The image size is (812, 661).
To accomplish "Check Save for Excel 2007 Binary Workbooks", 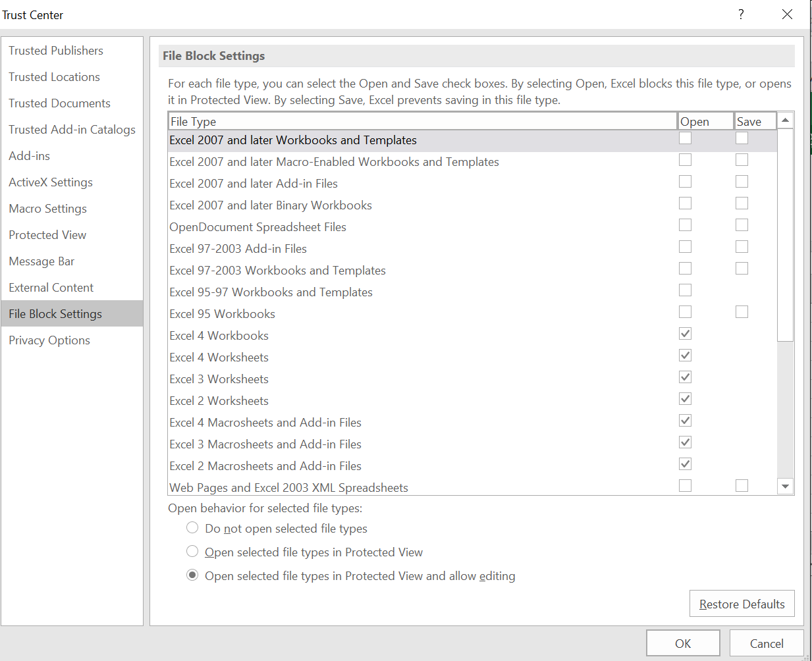I will [x=742, y=203].
